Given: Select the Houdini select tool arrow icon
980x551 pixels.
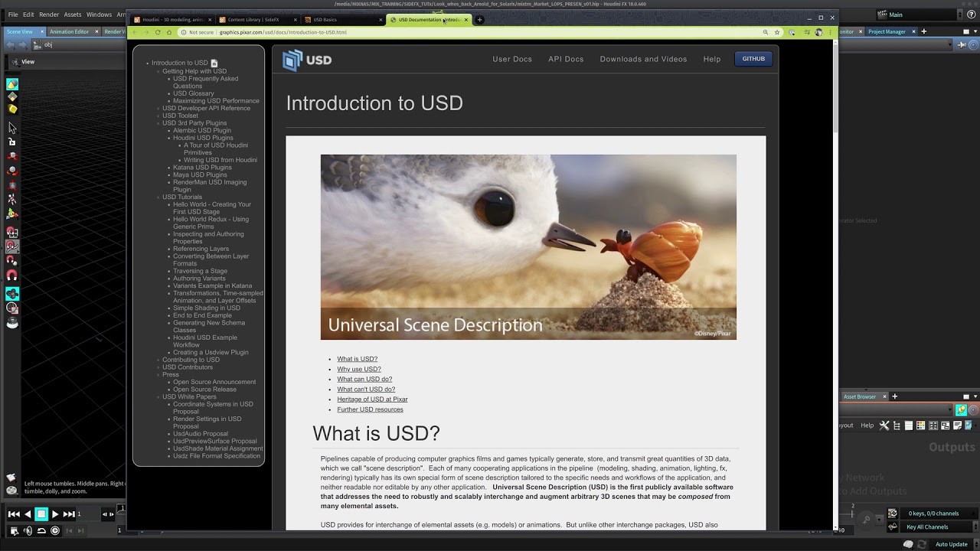Looking at the screenshot, I should click(x=12, y=127).
